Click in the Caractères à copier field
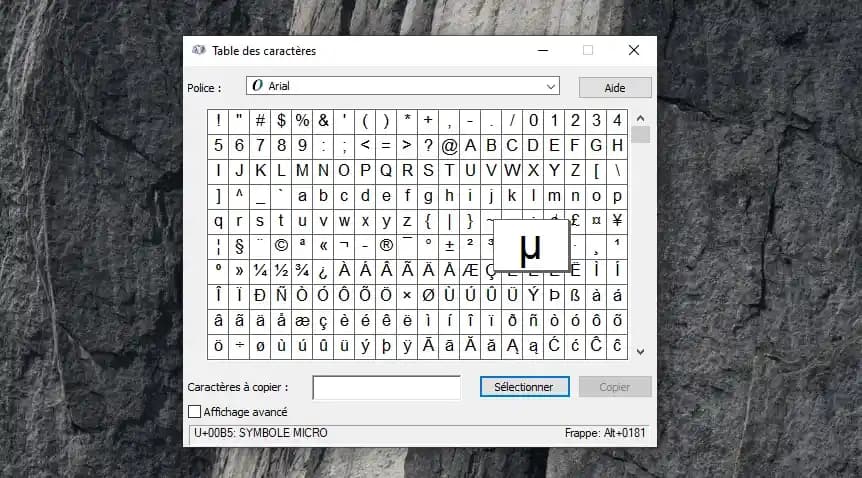This screenshot has width=862, height=478. [386, 387]
